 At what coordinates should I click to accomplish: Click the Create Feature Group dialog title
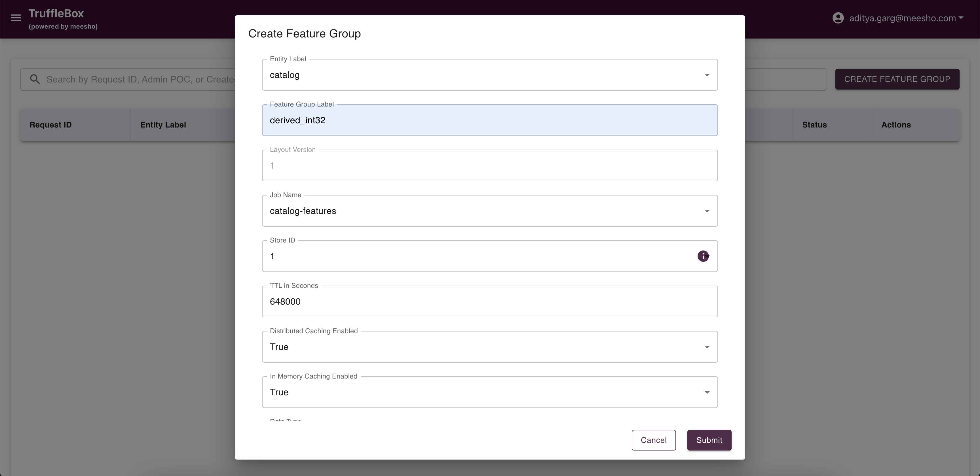[304, 33]
